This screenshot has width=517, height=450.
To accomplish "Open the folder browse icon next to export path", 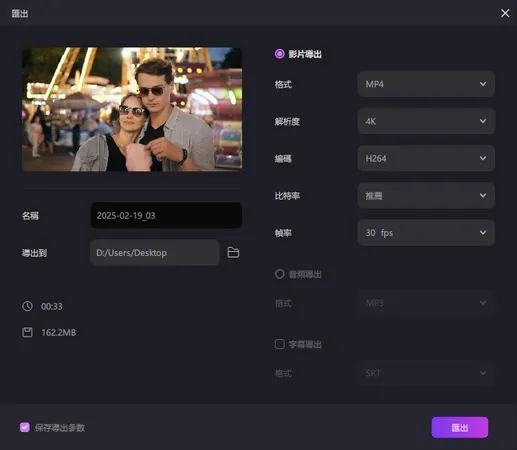I will click(233, 253).
